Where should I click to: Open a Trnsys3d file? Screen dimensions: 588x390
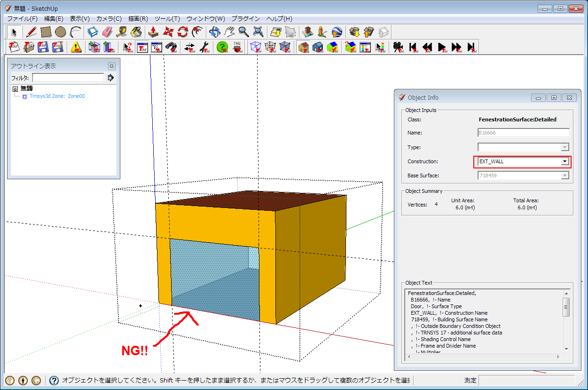click(x=29, y=47)
